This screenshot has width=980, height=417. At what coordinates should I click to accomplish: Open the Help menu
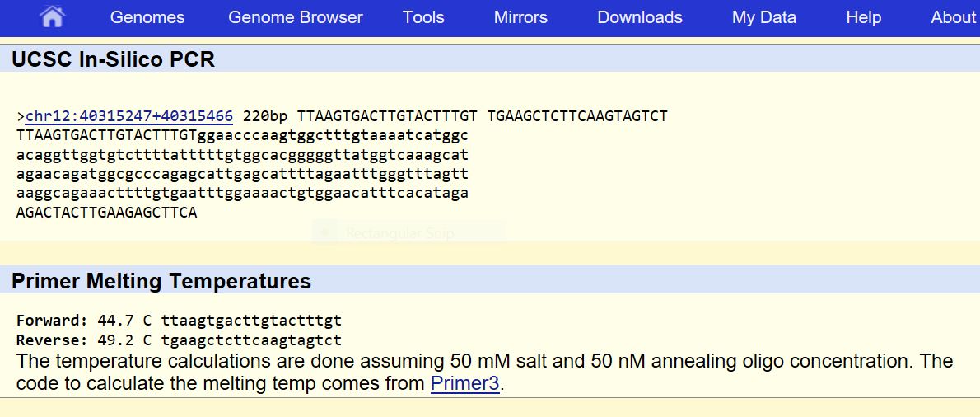(863, 17)
